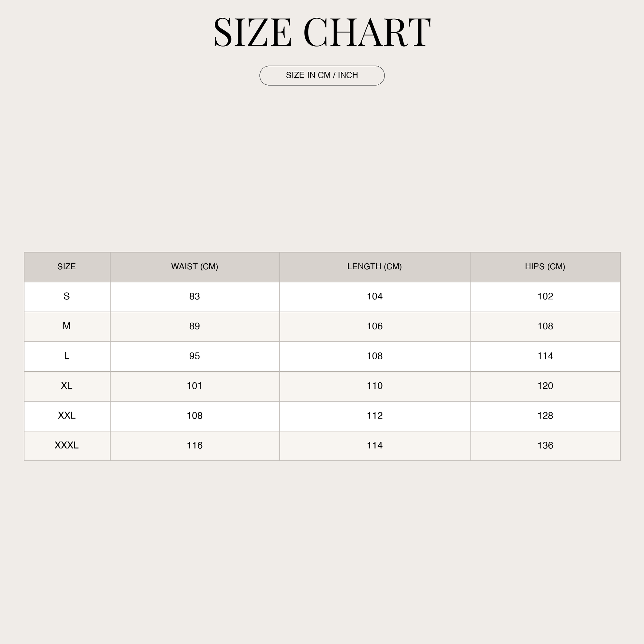Click the SIZE IN CM / INCH pill button
This screenshot has width=644, height=644.
(322, 76)
